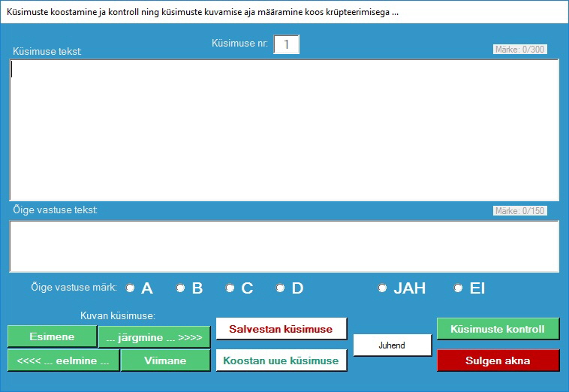Close window with Sulgen akna
Screen dimensions: 569x392
point(498,360)
